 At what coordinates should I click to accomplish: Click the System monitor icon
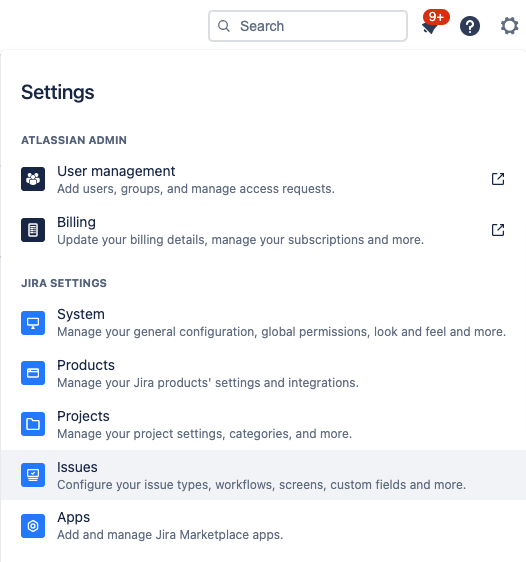point(33,323)
